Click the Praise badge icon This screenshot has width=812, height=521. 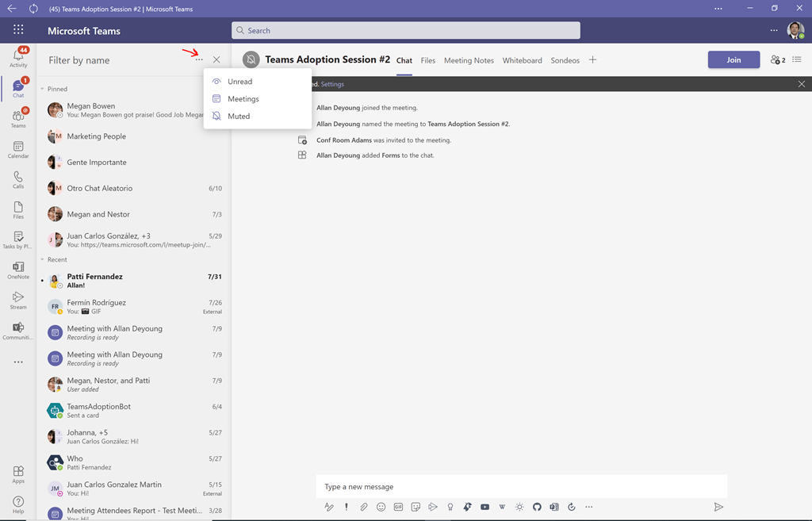[450, 507]
